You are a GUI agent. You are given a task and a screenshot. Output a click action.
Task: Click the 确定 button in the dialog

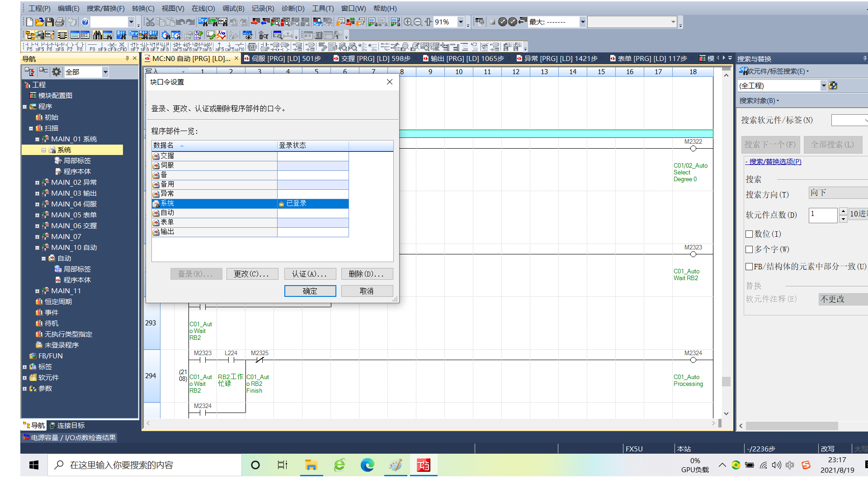point(310,291)
